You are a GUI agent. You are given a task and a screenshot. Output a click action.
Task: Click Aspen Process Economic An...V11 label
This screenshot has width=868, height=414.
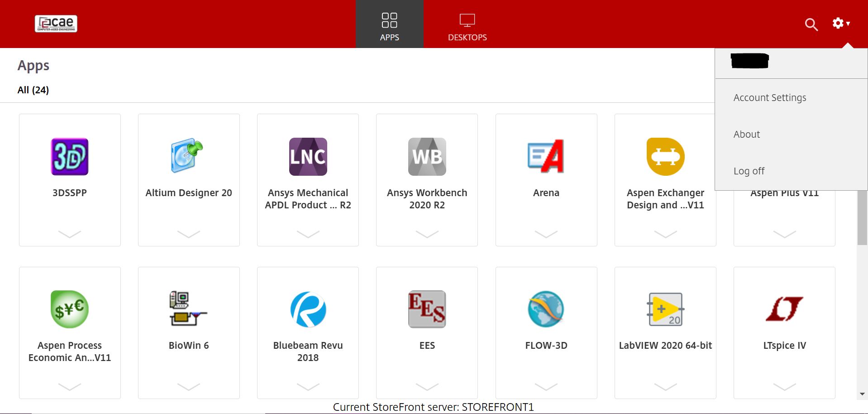click(x=70, y=351)
